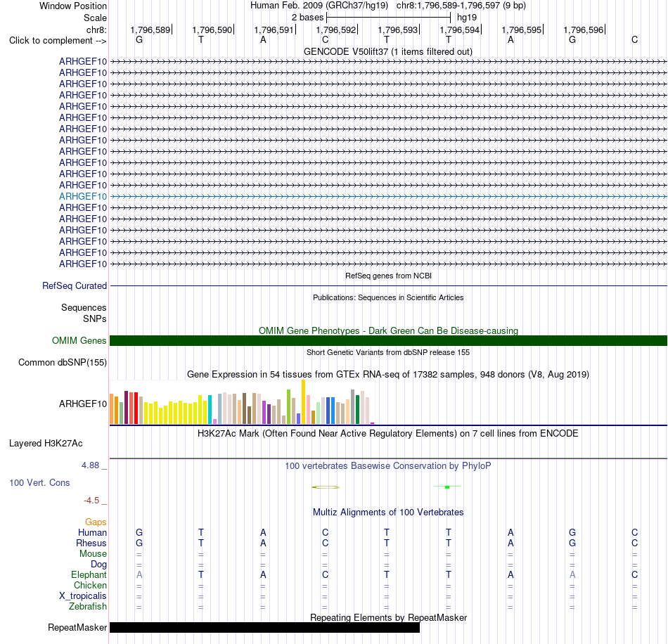
Task: Click the 'Dog' alignment row label
Action: 98,565
